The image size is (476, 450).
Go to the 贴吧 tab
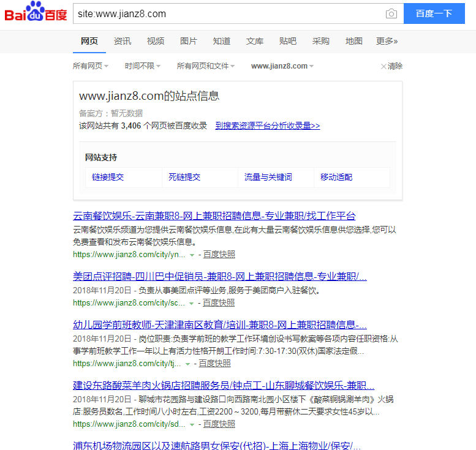point(288,41)
